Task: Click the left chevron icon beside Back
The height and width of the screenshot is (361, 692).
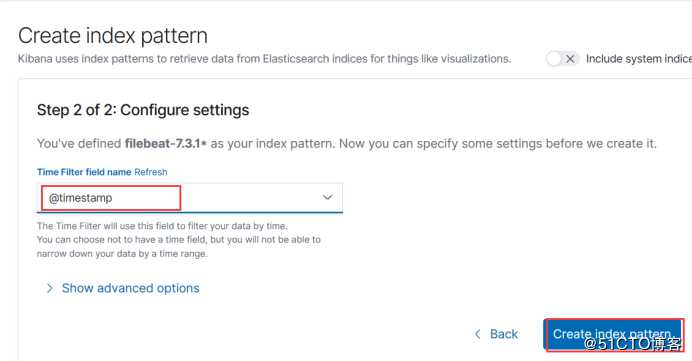Action: (478, 334)
